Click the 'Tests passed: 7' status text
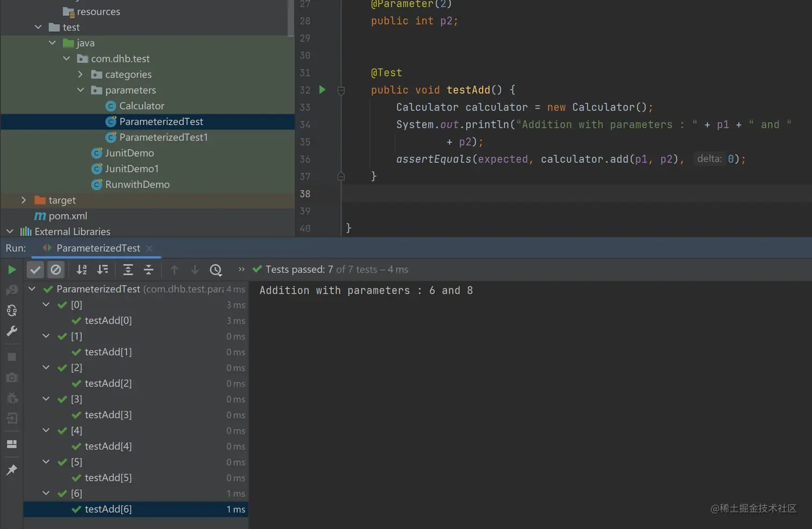The image size is (812, 529). [299, 270]
